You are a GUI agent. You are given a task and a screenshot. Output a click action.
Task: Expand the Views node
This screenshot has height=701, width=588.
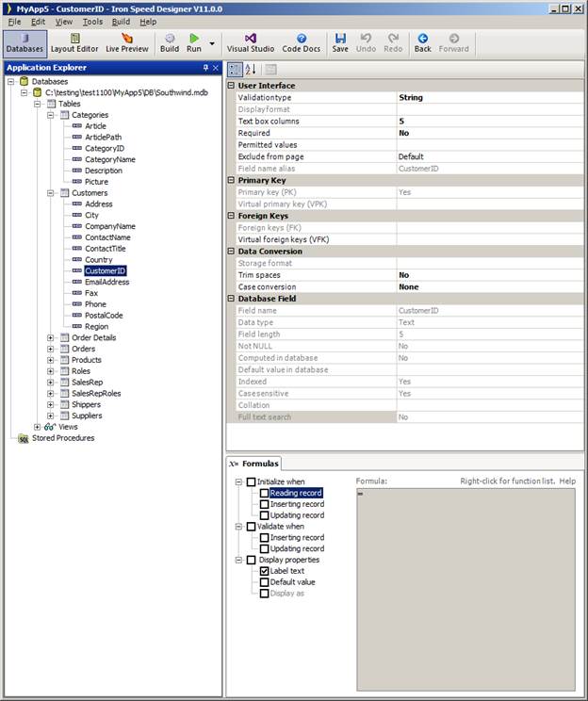tap(38, 427)
